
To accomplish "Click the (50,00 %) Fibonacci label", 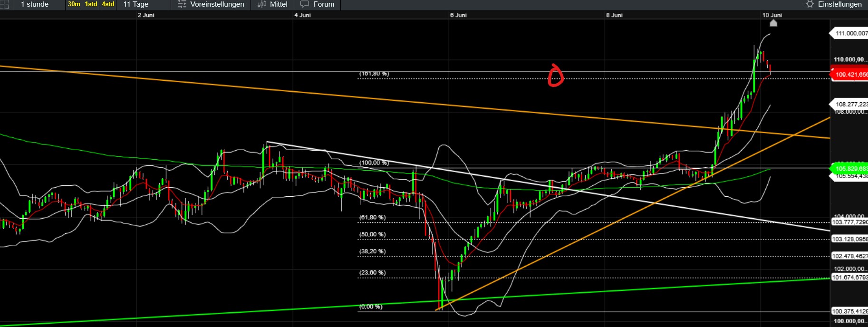I will pyautogui.click(x=373, y=234).
